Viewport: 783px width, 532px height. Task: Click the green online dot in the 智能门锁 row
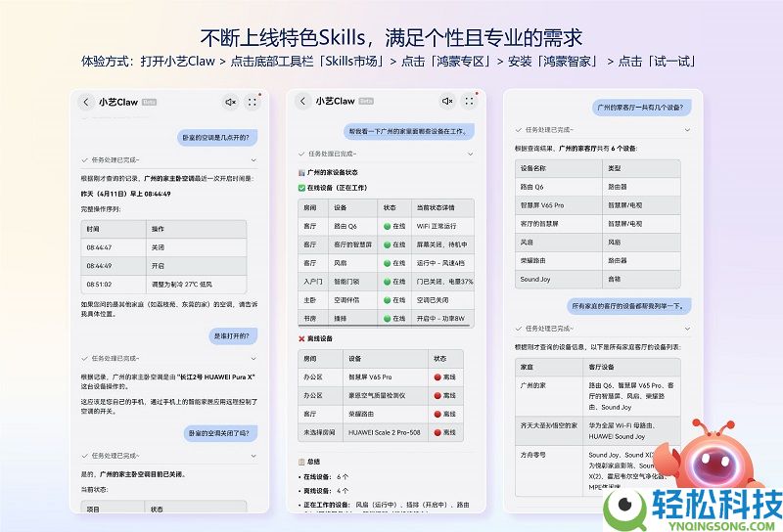(387, 282)
